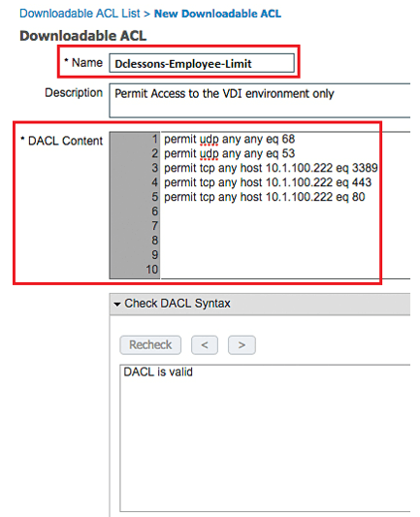Click the DACL Content field label
The height and width of the screenshot is (517, 420).
[x=62, y=141]
